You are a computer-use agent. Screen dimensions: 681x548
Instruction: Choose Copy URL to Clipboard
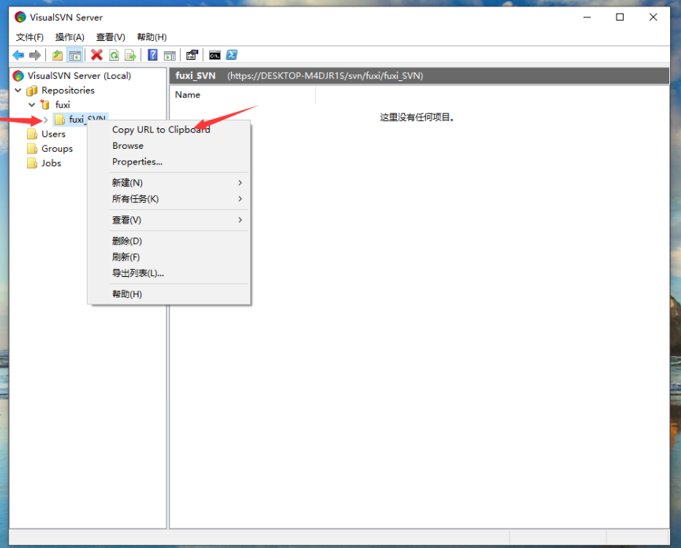tap(169, 129)
